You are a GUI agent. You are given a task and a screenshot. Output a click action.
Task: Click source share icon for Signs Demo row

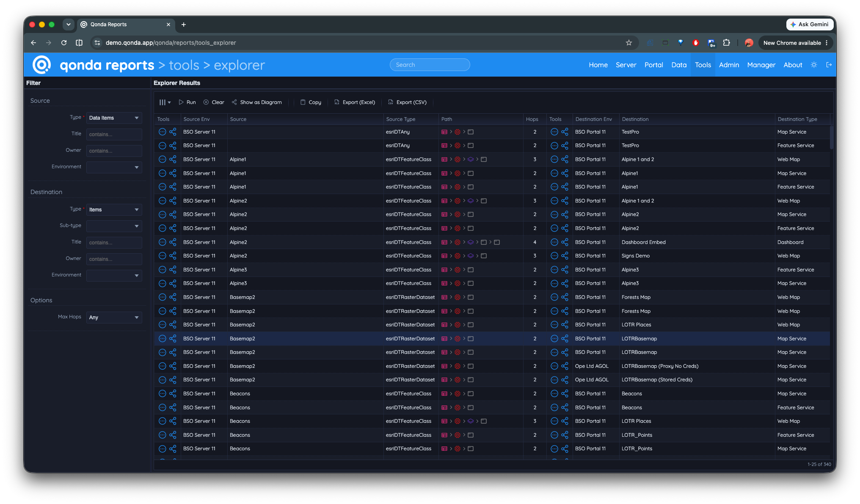173,256
